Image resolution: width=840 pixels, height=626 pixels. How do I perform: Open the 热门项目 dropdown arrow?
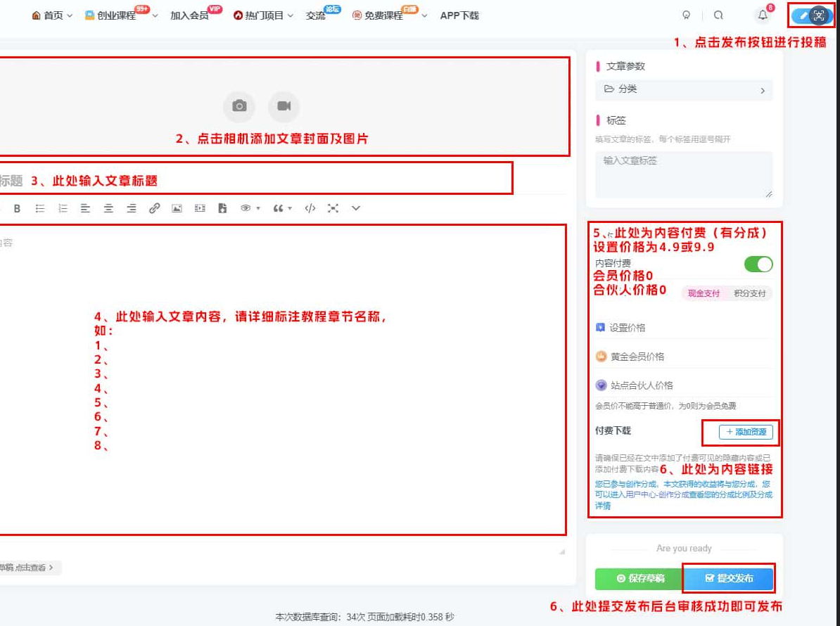[x=291, y=15]
